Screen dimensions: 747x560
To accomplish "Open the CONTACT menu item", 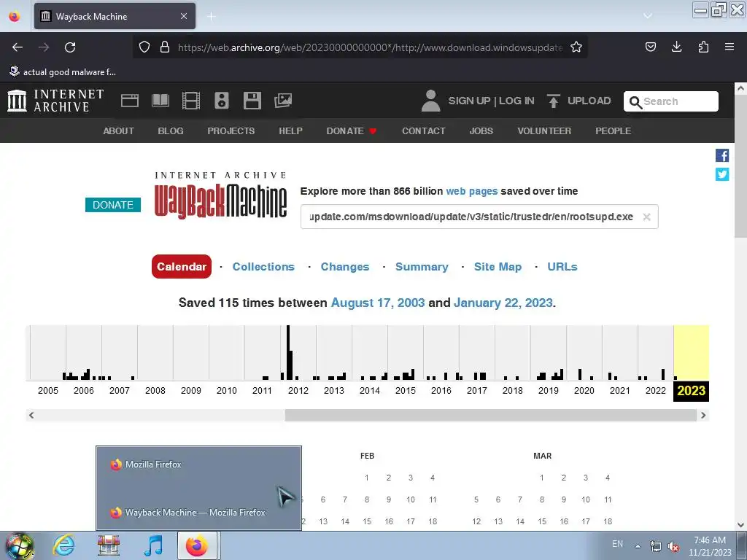I will [x=424, y=131].
